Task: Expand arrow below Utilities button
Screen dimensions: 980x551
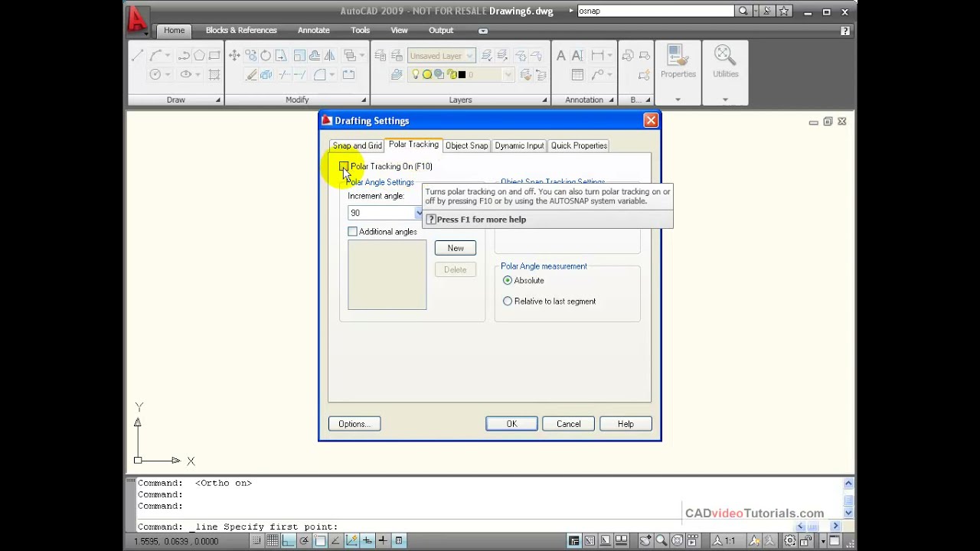Action: point(725,99)
